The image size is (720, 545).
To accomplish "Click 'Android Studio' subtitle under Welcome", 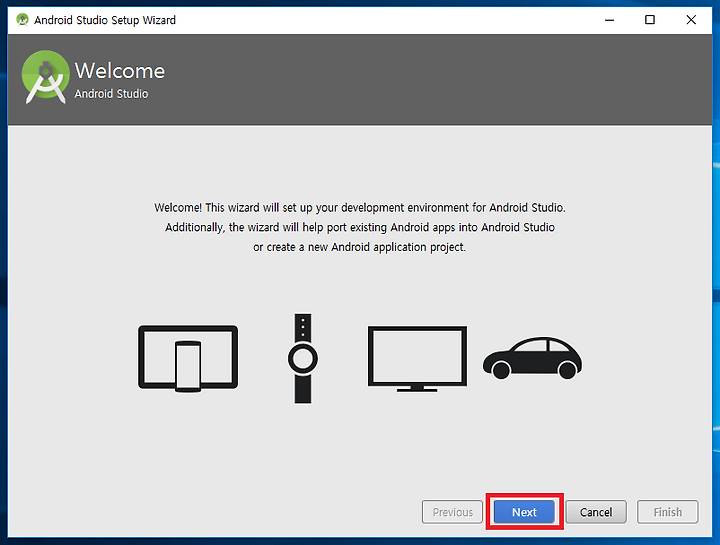I will coord(111,94).
